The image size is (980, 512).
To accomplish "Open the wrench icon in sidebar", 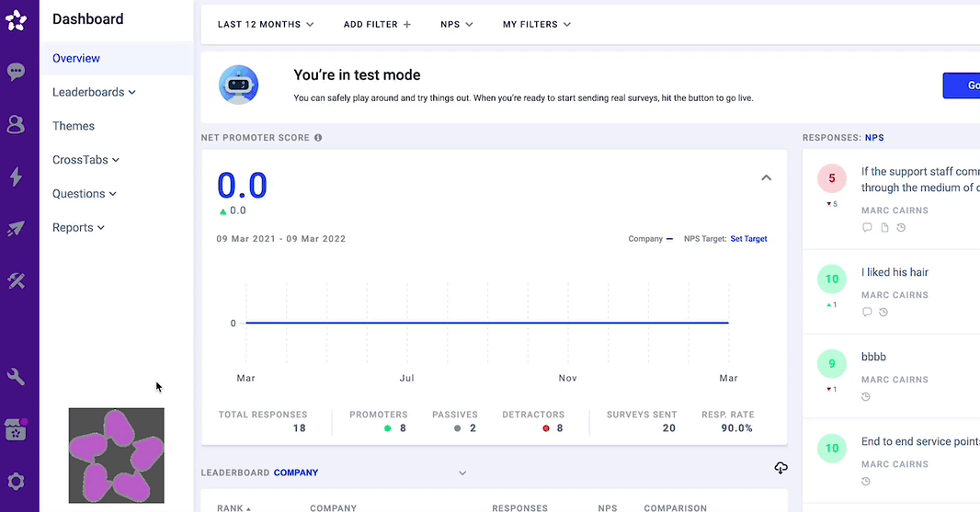I will click(16, 377).
